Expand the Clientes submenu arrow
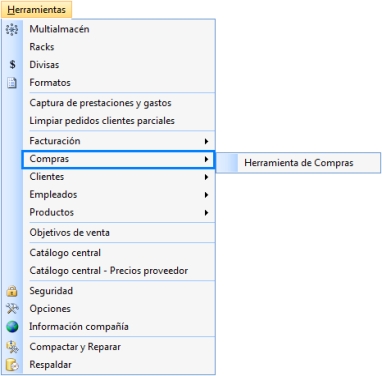Viewport: 382px width, 376px height. [206, 177]
